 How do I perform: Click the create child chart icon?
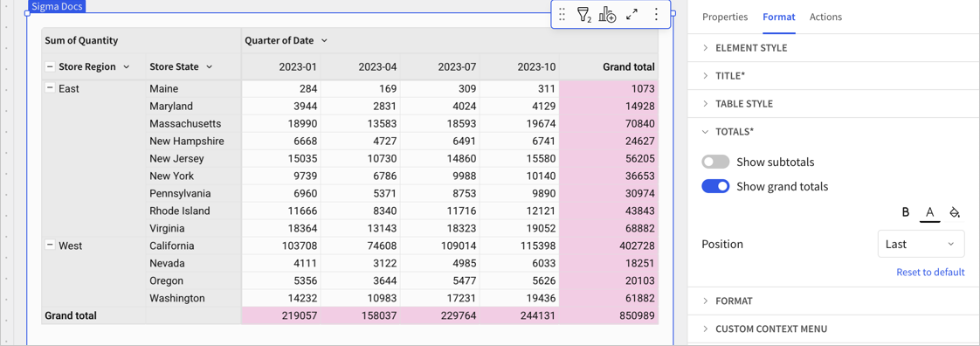pos(607,14)
